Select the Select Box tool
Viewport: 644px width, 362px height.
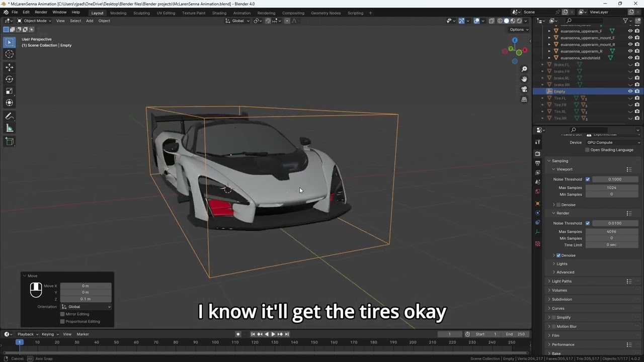(9, 43)
